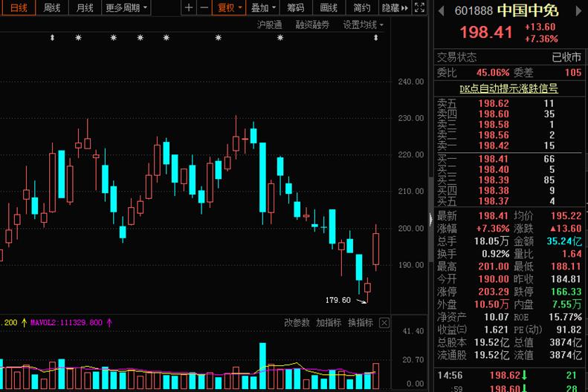
Task: Click the plus zoom-in chart icon
Action: click(x=189, y=7)
